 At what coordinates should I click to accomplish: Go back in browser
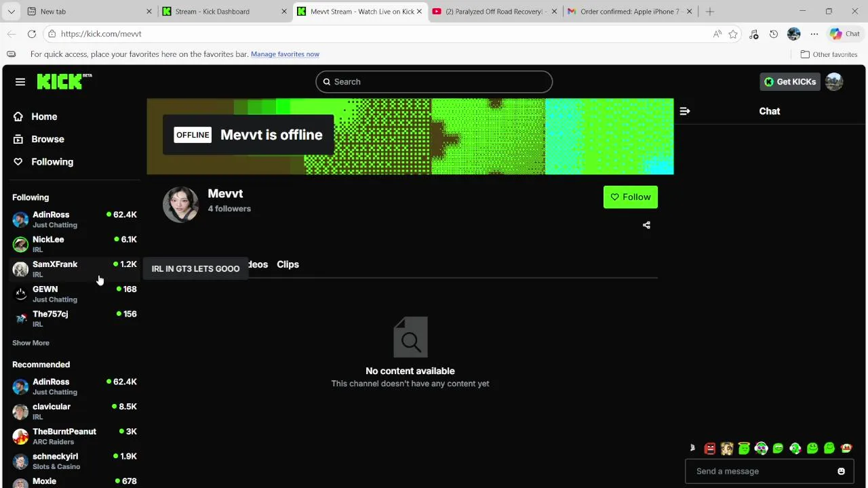(x=12, y=34)
